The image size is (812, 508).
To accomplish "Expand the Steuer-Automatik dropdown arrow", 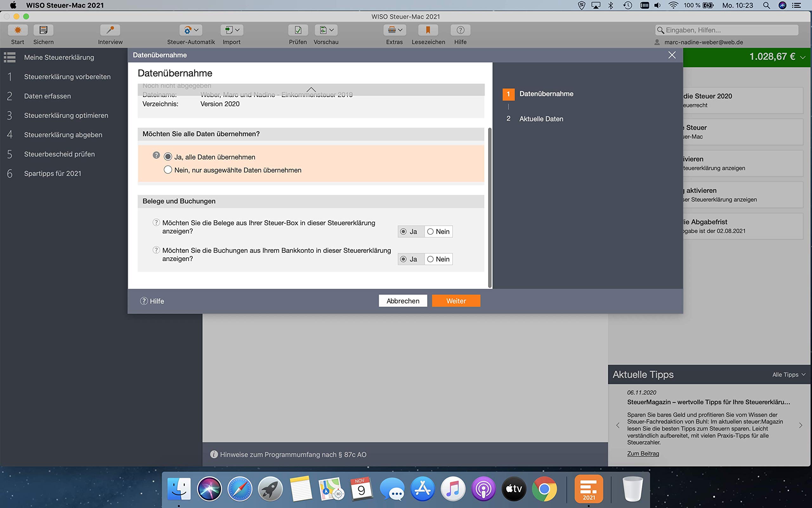I will point(197,30).
